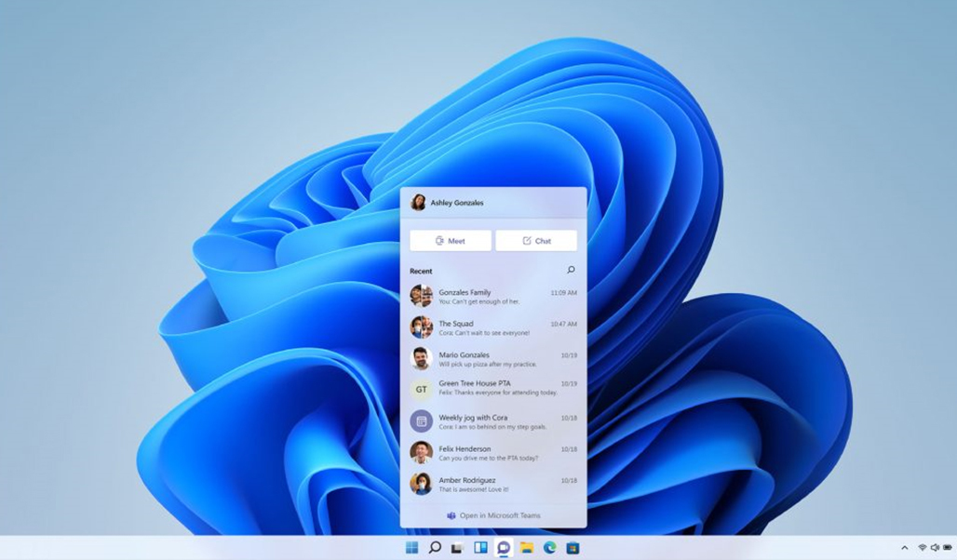The image size is (957, 560).
Task: Open Task View from taskbar
Action: click(x=457, y=548)
